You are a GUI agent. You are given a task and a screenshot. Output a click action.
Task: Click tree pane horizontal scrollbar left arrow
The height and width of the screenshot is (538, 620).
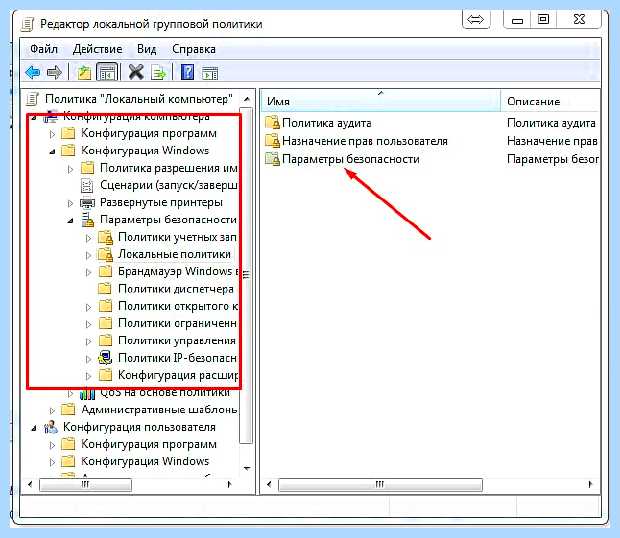(30, 484)
